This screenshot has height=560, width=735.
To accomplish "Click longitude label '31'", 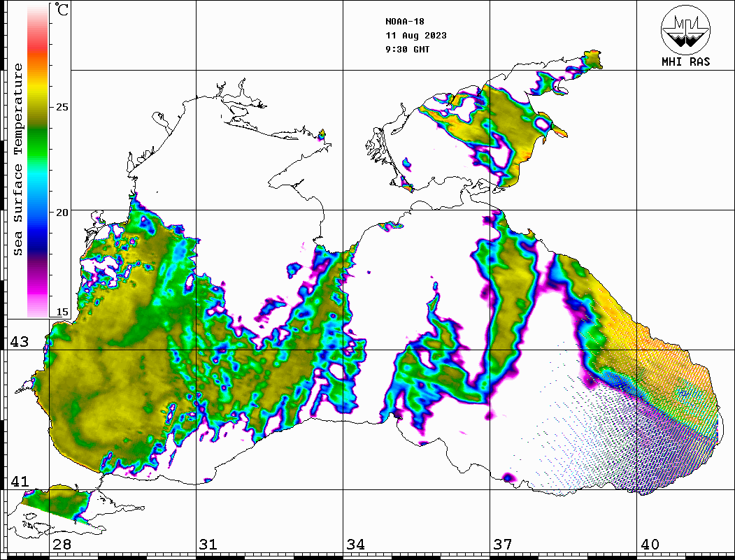I will point(208,544).
